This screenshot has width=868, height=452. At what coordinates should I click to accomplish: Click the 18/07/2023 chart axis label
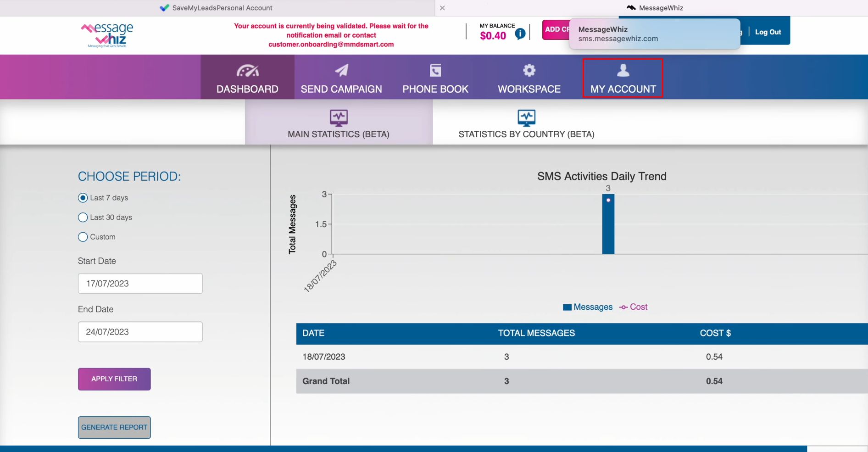click(320, 276)
